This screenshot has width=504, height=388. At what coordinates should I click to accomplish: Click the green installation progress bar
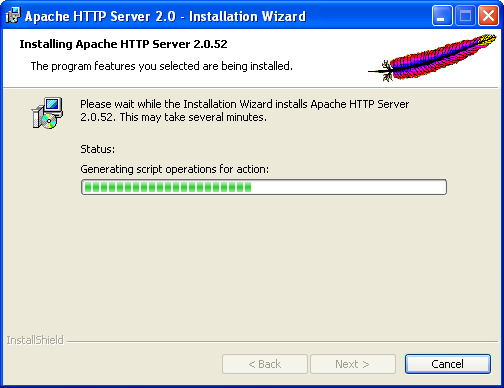[x=264, y=187]
